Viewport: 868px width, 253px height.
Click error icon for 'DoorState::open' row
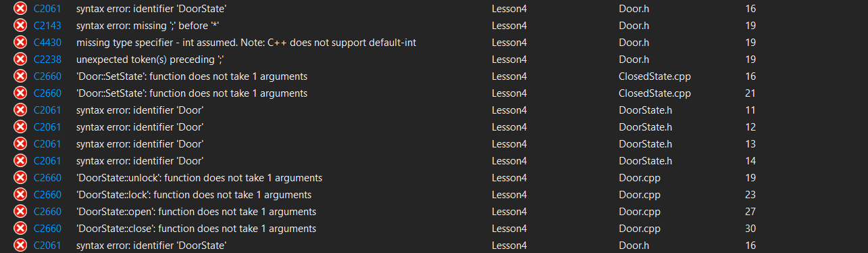click(20, 212)
